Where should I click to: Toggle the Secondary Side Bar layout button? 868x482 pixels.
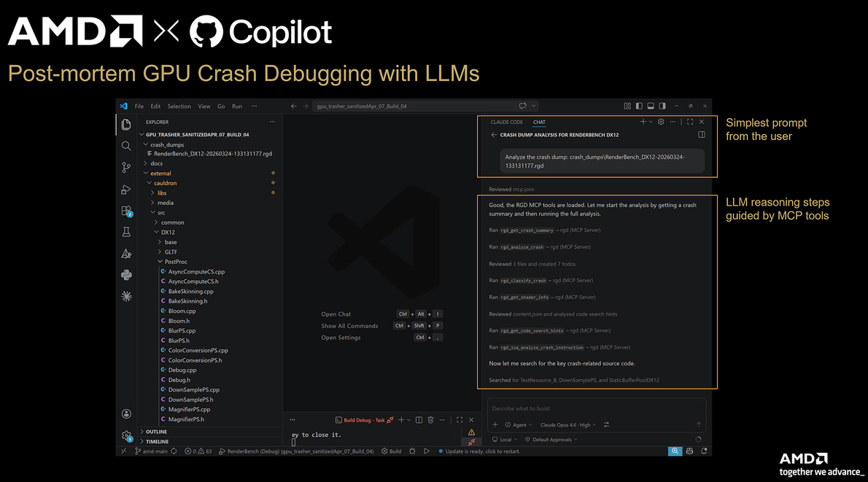tap(662, 106)
